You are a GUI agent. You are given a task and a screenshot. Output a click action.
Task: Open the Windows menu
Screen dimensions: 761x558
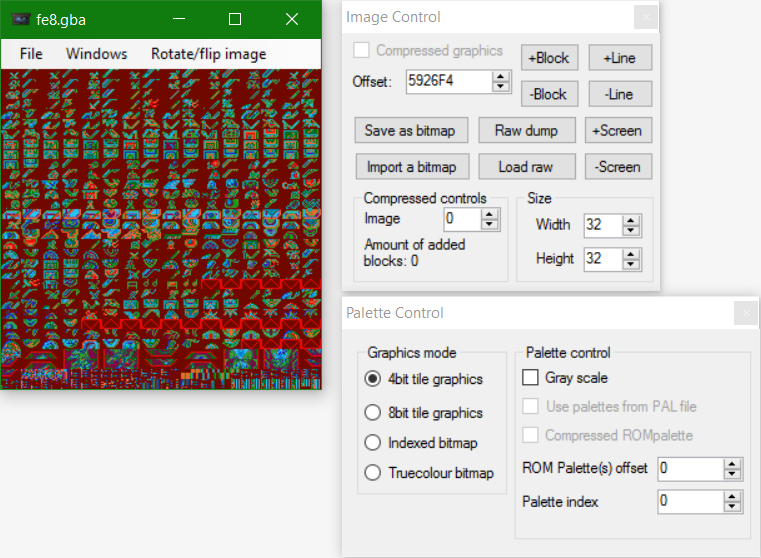coord(96,54)
